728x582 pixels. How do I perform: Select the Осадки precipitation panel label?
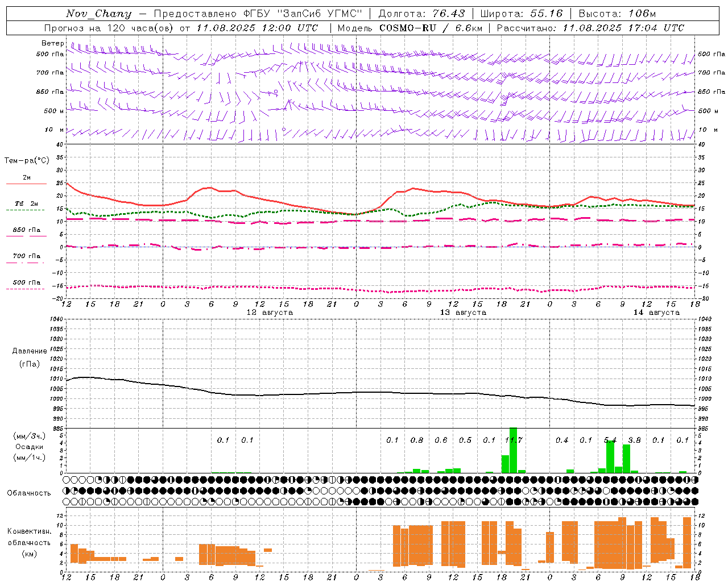point(30,447)
